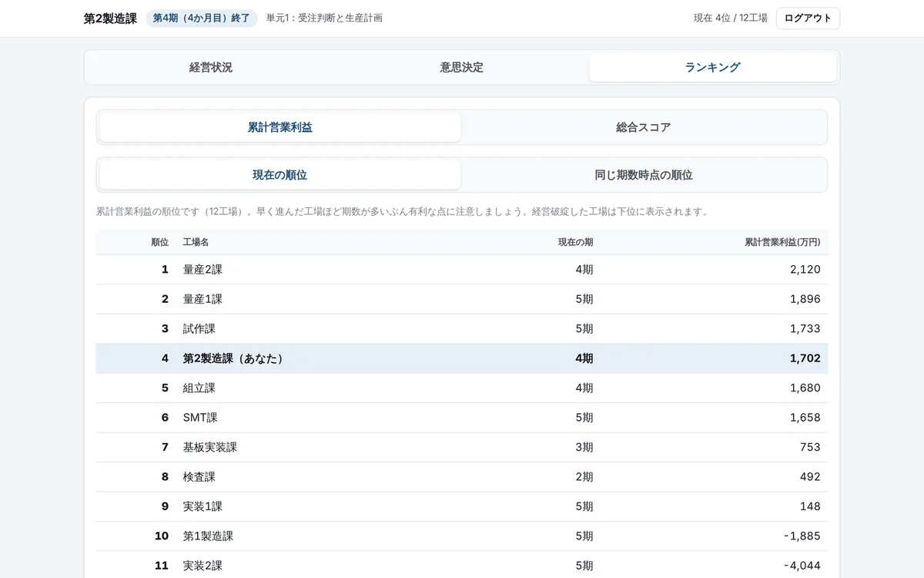Select the 第2製造課（あなた） row name
Image resolution: width=924 pixels, height=578 pixels.
[x=235, y=358]
